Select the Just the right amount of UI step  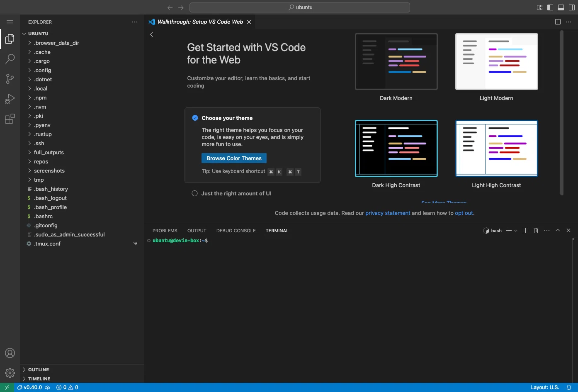tap(231, 193)
